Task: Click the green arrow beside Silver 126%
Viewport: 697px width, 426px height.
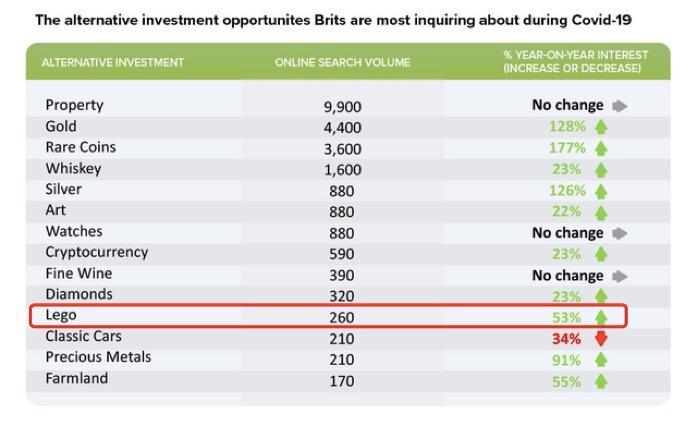Action: click(x=601, y=191)
